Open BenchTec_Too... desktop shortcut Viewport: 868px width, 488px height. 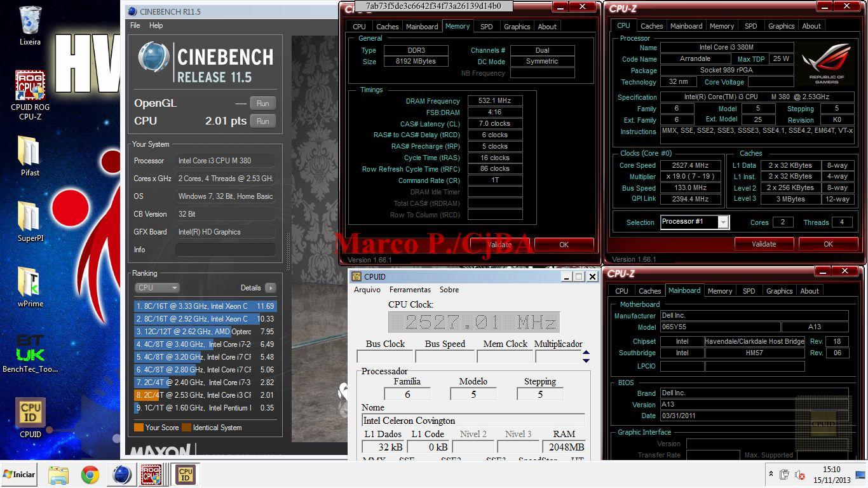coord(30,353)
